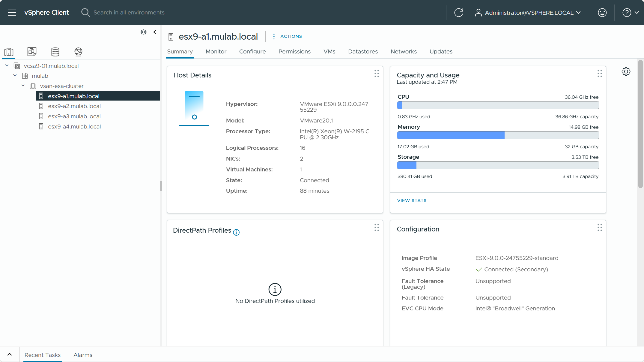
Task: Open the Storage inventory view icon
Action: pos(55,52)
